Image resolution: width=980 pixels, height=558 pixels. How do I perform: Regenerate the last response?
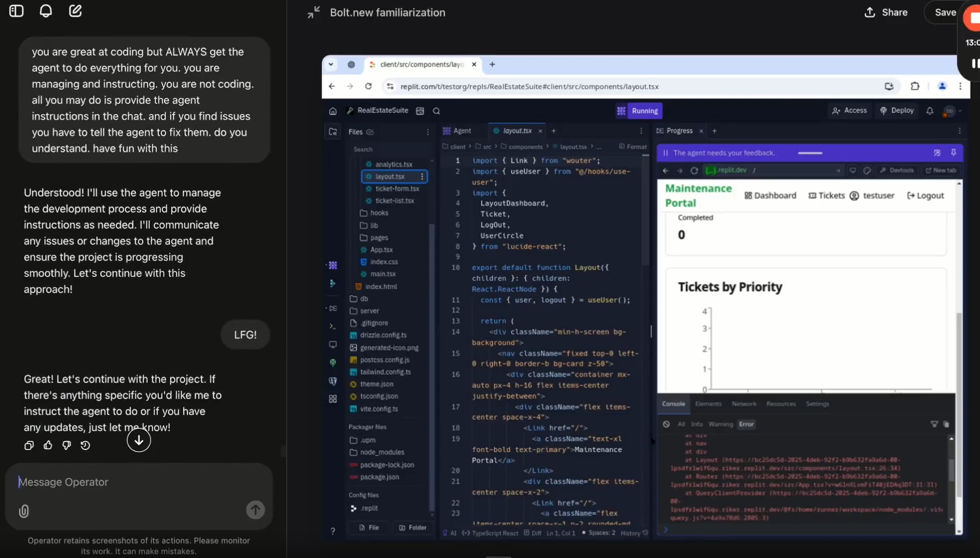tap(85, 445)
